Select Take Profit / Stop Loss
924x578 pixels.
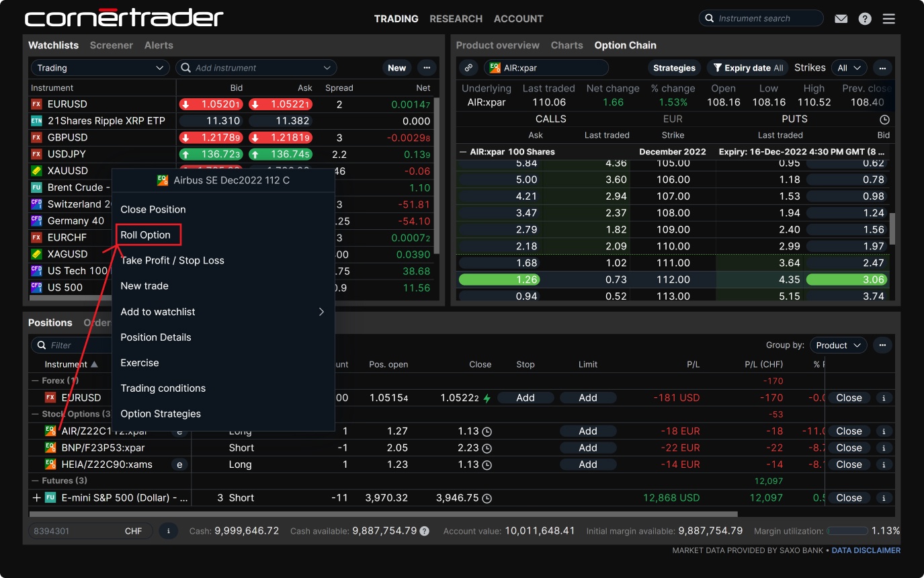click(172, 261)
